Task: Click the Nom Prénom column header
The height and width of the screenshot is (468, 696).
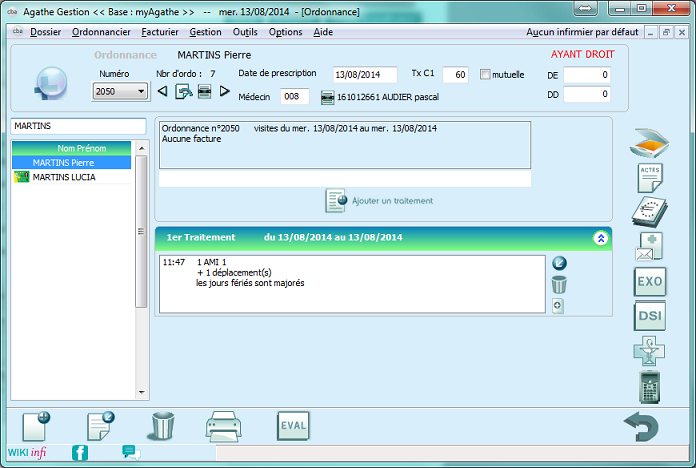Action: pyautogui.click(x=71, y=148)
